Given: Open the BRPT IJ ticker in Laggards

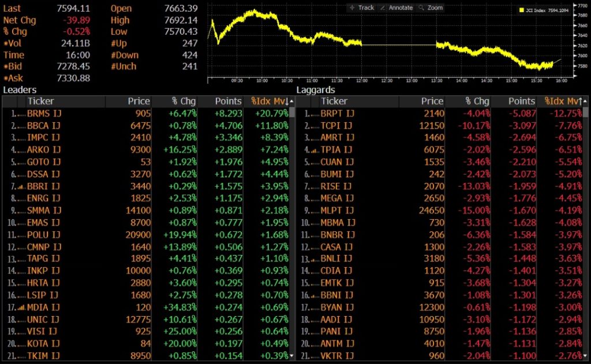Looking at the screenshot, I should [336, 114].
